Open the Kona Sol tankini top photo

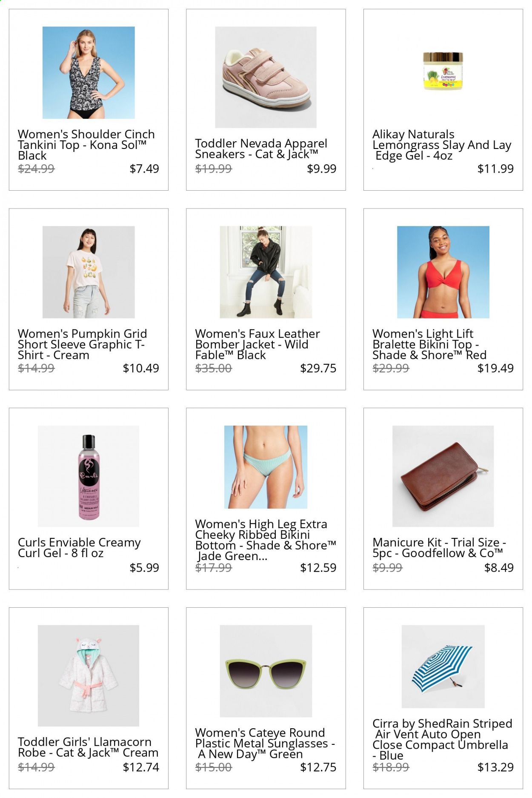pos(89,73)
